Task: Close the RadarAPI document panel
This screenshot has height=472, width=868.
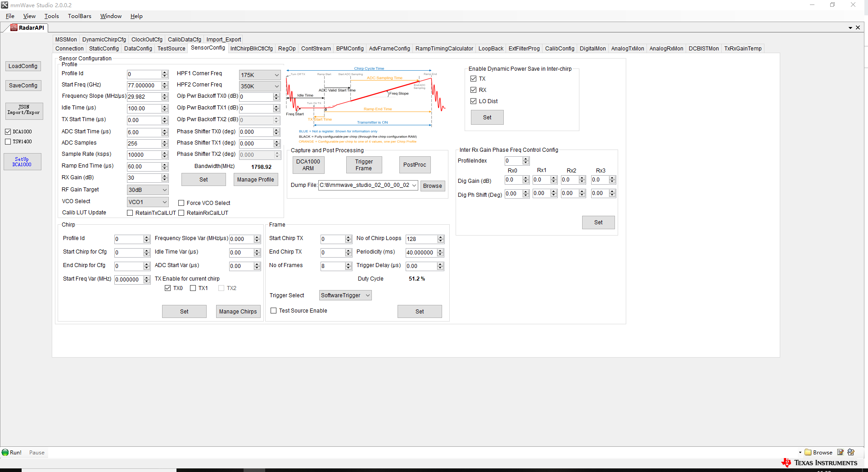Action: click(x=858, y=27)
